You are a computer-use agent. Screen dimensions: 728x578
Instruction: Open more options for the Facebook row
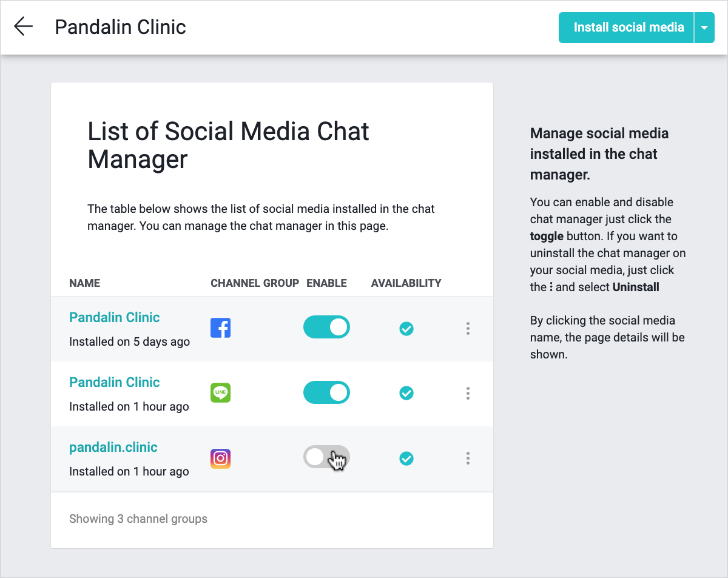(468, 329)
